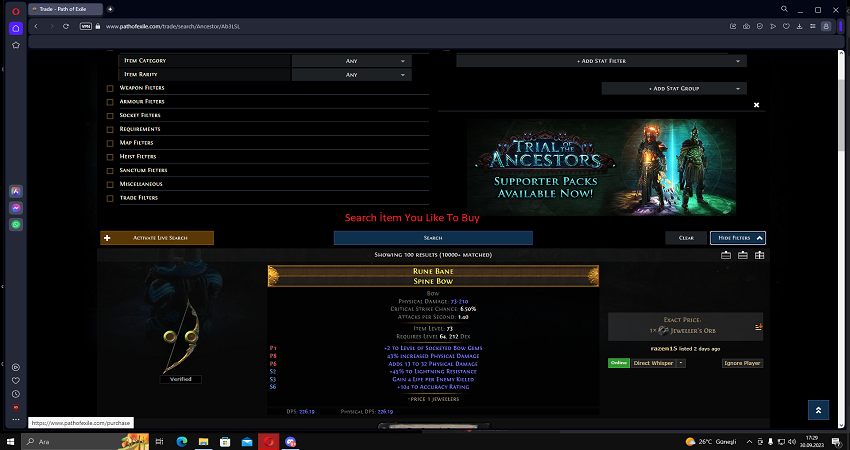Click Direct Whisper button
The image size is (850, 450).
pos(653,363)
